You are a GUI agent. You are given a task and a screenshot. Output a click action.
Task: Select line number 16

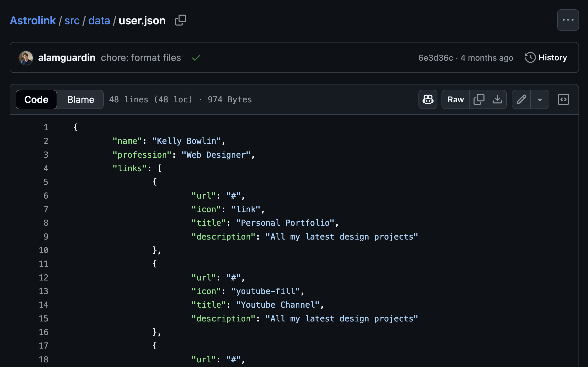[x=44, y=332]
